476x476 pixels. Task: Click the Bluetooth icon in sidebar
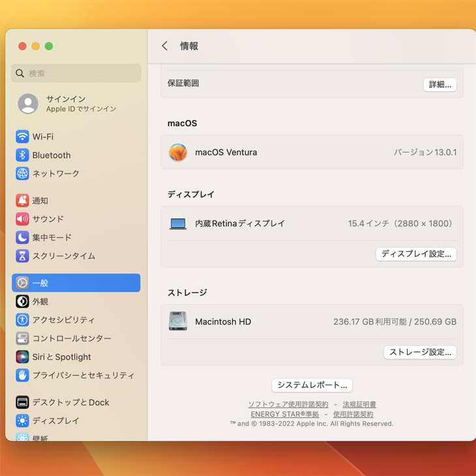pyautogui.click(x=22, y=155)
